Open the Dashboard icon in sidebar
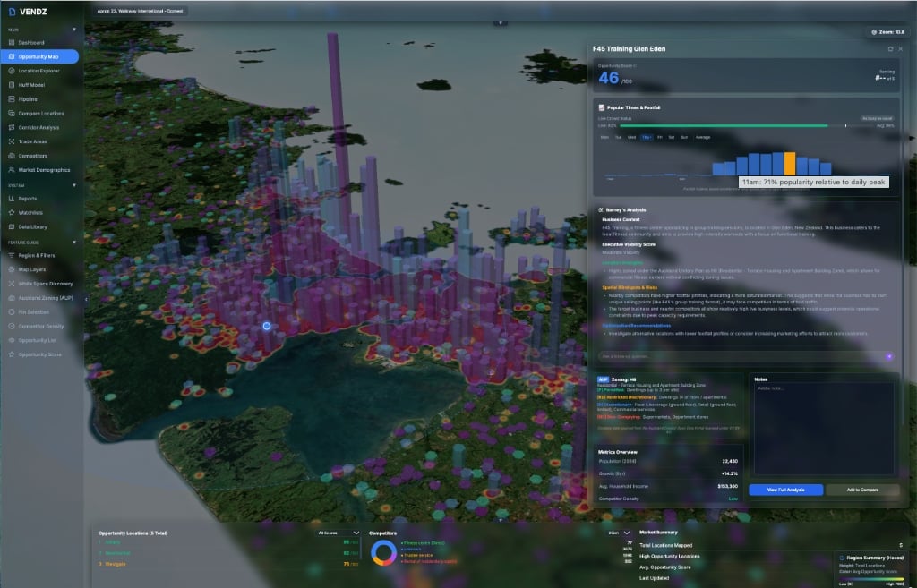The height and width of the screenshot is (588, 917). point(12,43)
